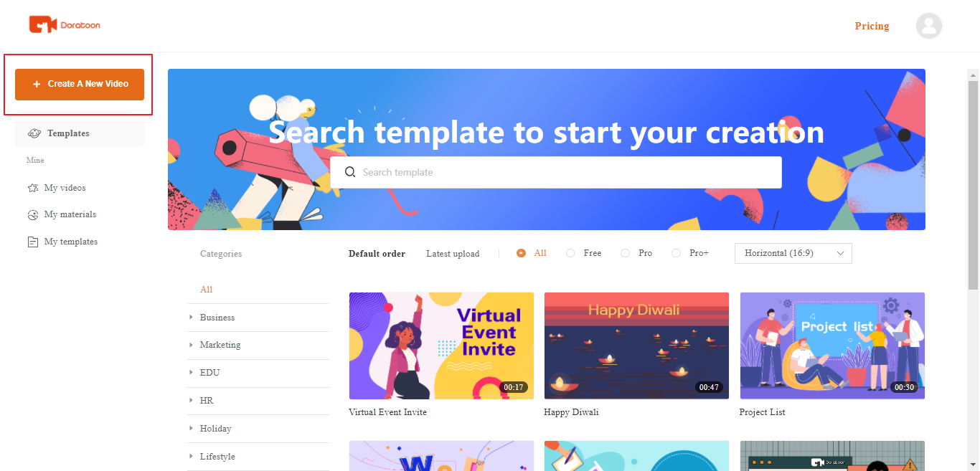Click the Doratoon logo icon
This screenshot has height=471, width=980.
coord(42,25)
